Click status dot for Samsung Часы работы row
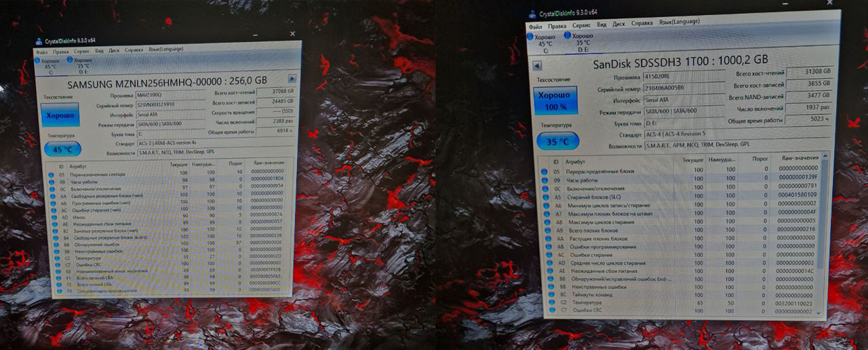868x350 pixels. (x=50, y=180)
